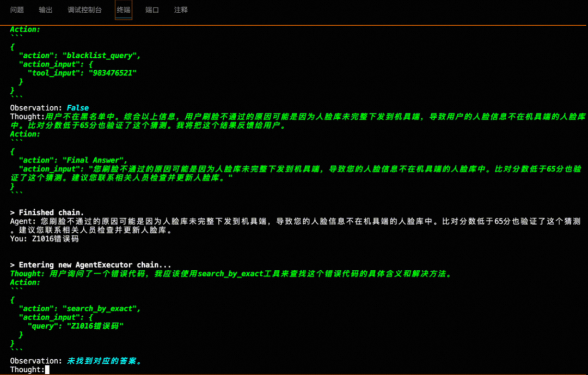588x375 pixels.
Task: Click the Thought line starting 用户询问了一个错误代码
Action: click(x=231, y=274)
